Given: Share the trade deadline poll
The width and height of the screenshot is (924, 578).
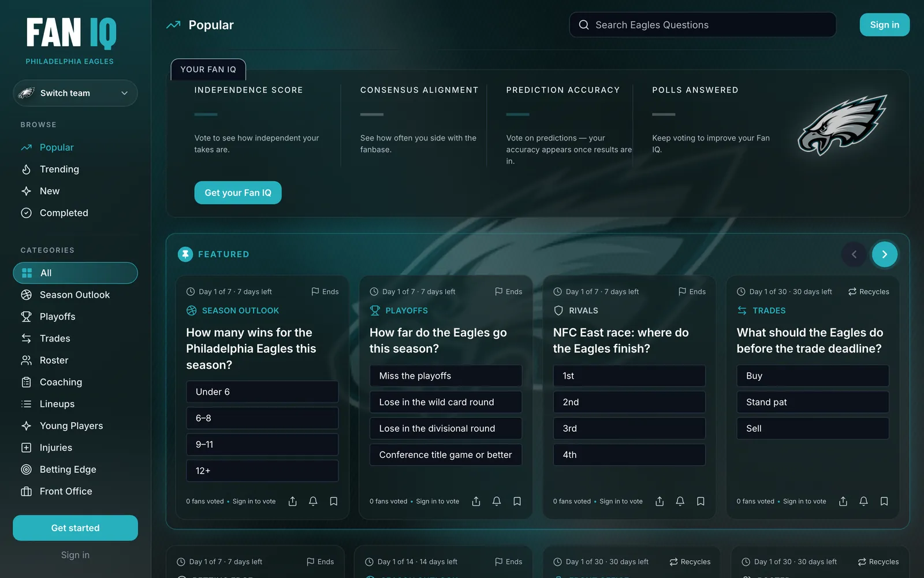Looking at the screenshot, I should [843, 501].
